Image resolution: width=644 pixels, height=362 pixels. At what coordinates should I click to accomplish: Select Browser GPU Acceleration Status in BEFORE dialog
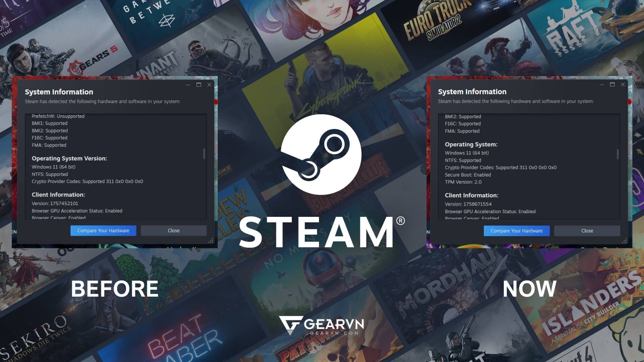[77, 211]
